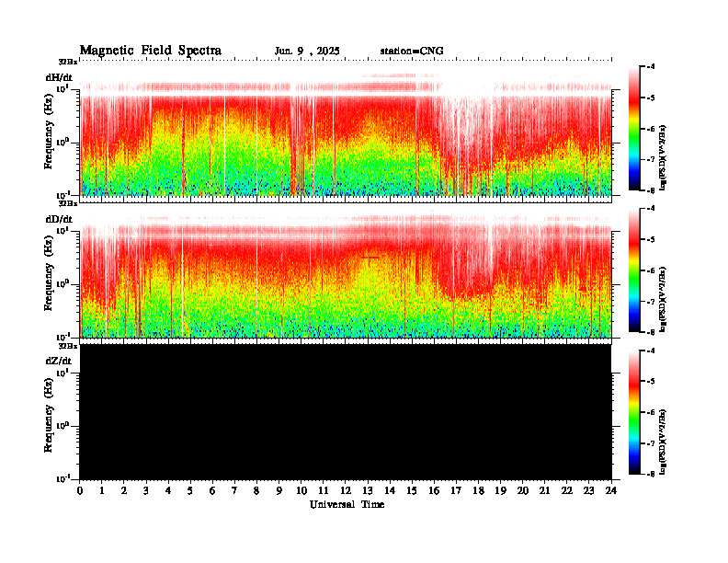Image resolution: width=728 pixels, height=563 pixels.
Task: Click the hour 22 tick label on the time axis
Action: coord(567,491)
